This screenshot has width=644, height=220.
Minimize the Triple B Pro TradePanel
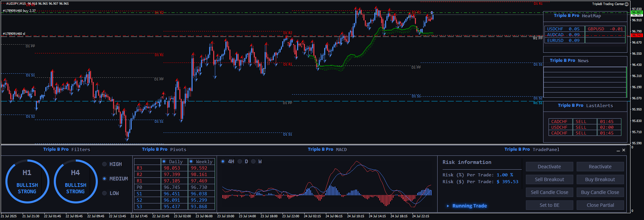[x=618, y=150]
